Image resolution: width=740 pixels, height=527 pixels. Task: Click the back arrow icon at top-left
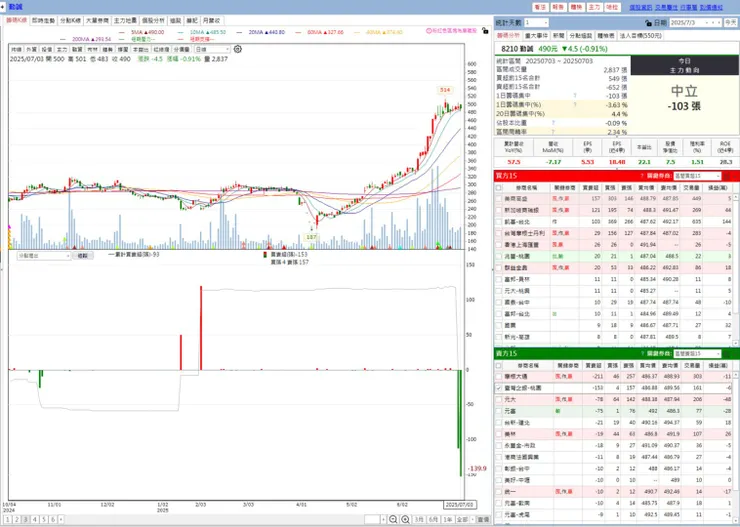click(x=3, y=7)
